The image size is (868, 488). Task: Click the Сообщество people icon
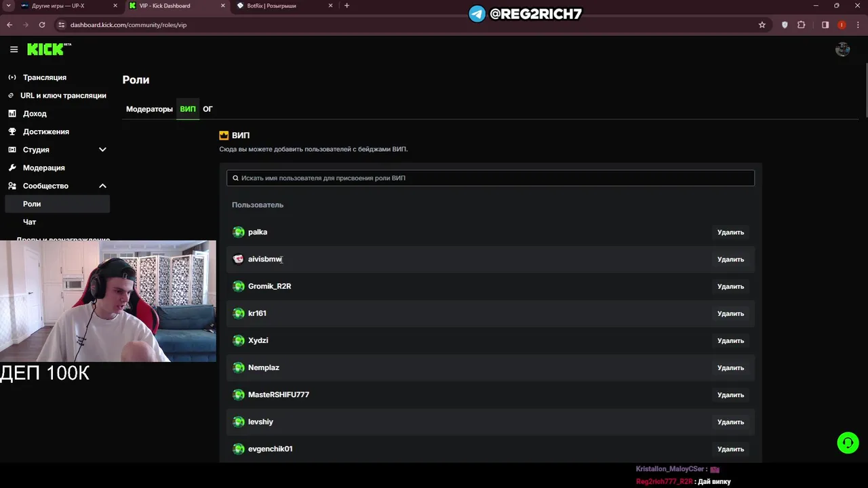(x=12, y=186)
